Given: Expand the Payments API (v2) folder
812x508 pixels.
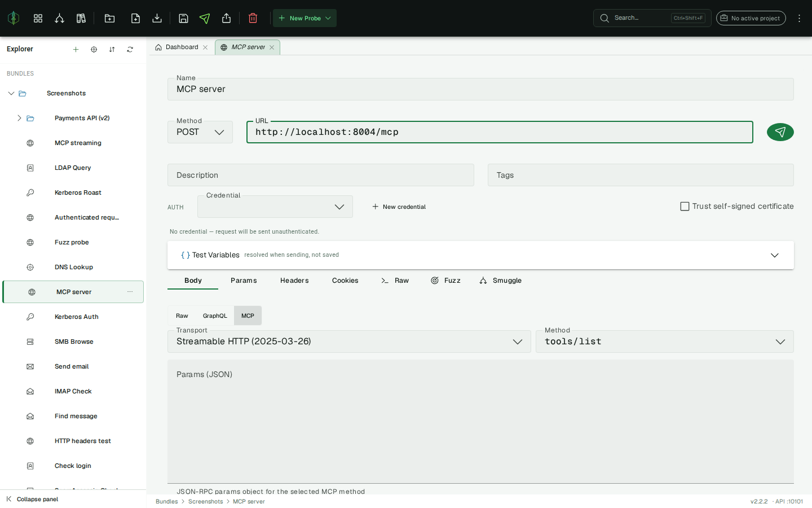Looking at the screenshot, I should pos(19,118).
